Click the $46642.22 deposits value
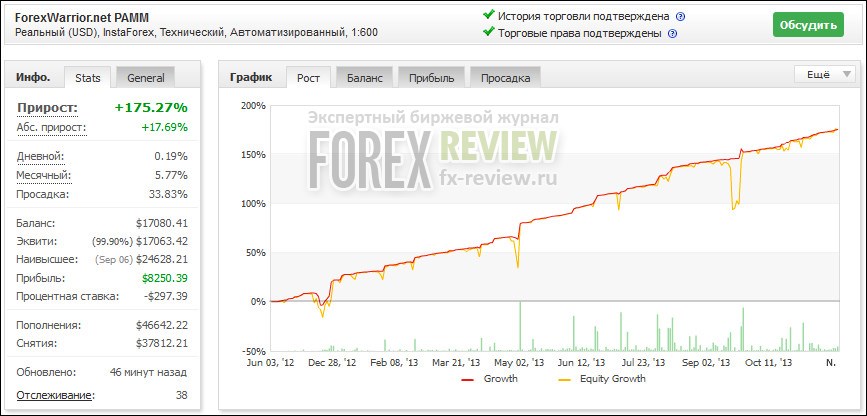The height and width of the screenshot is (416, 867). tap(161, 325)
